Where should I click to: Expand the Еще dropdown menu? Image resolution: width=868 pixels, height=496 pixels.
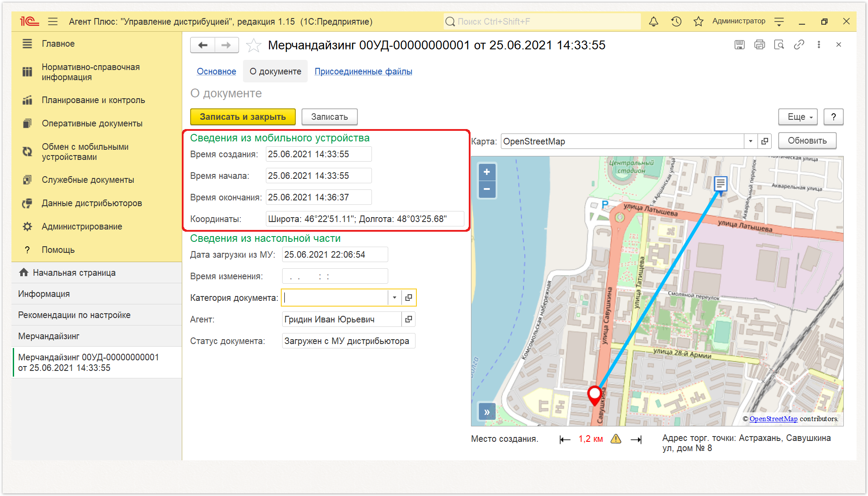pyautogui.click(x=798, y=117)
